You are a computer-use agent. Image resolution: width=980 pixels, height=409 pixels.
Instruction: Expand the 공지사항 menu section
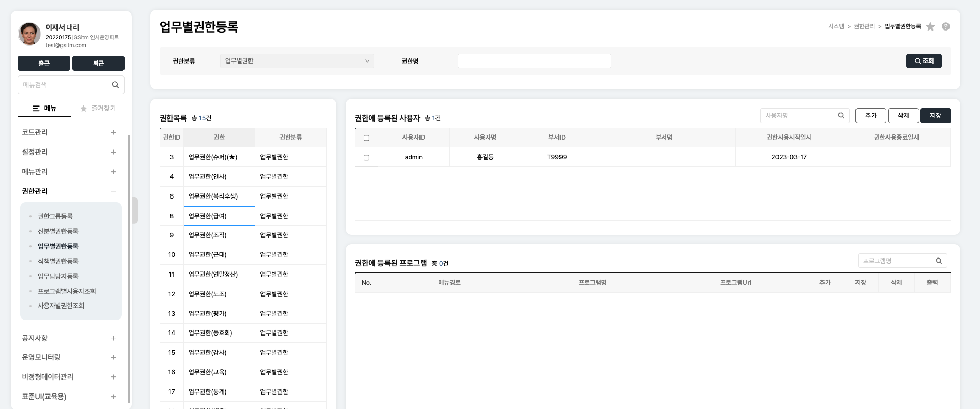[x=113, y=338]
